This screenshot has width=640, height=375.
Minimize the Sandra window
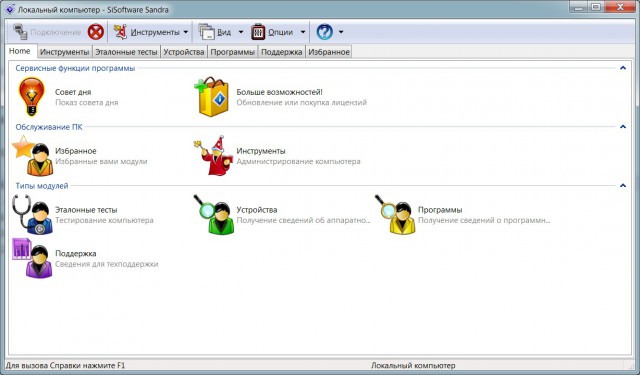[x=578, y=7]
